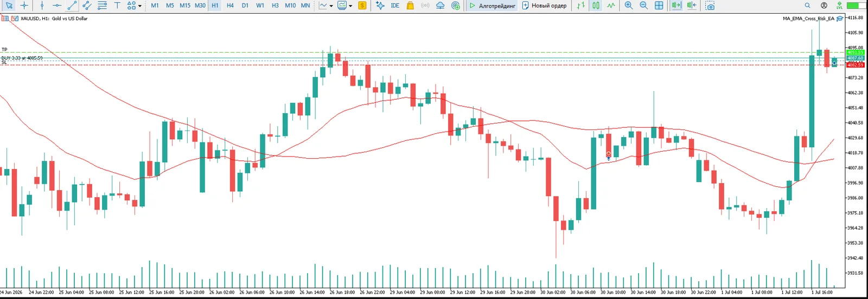Select the H1 timeframe
The width and height of the screenshot is (868, 299).
215,5
